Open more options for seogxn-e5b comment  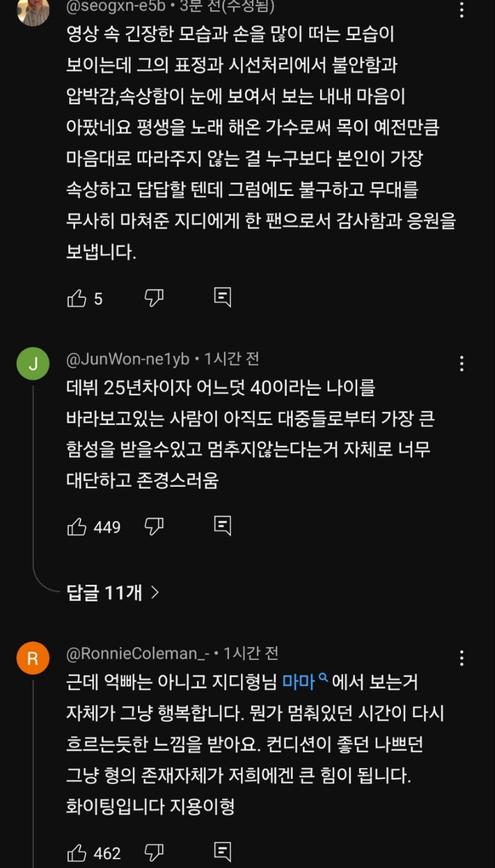pos(462,10)
